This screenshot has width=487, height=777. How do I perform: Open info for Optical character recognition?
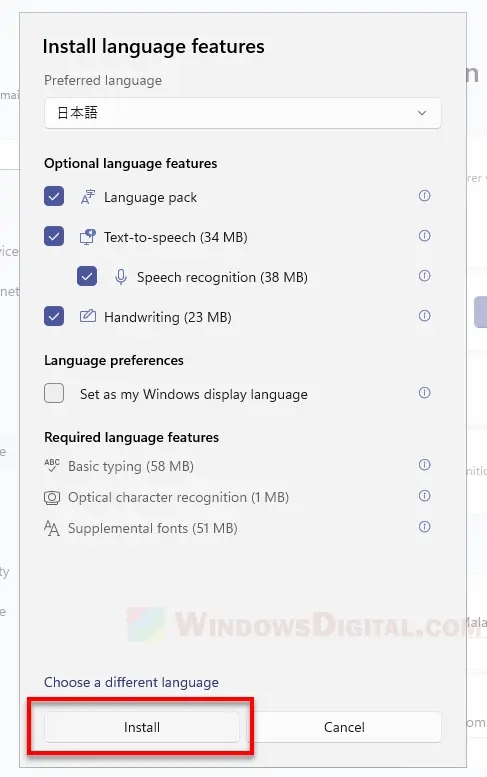tap(425, 496)
